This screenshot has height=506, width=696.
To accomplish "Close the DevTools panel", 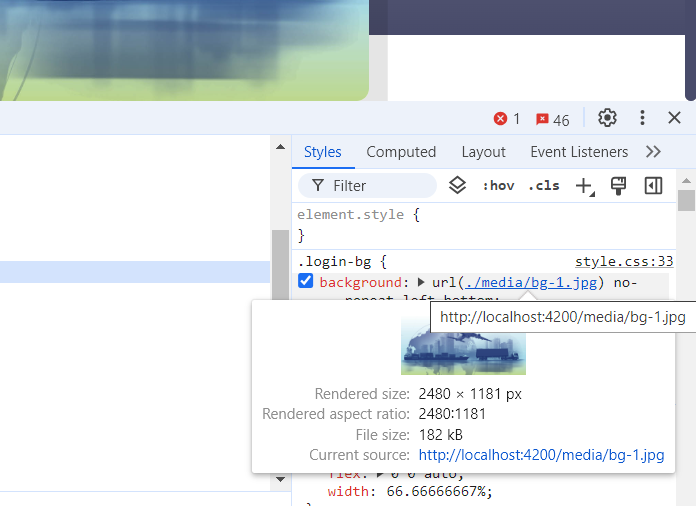I will [x=674, y=118].
